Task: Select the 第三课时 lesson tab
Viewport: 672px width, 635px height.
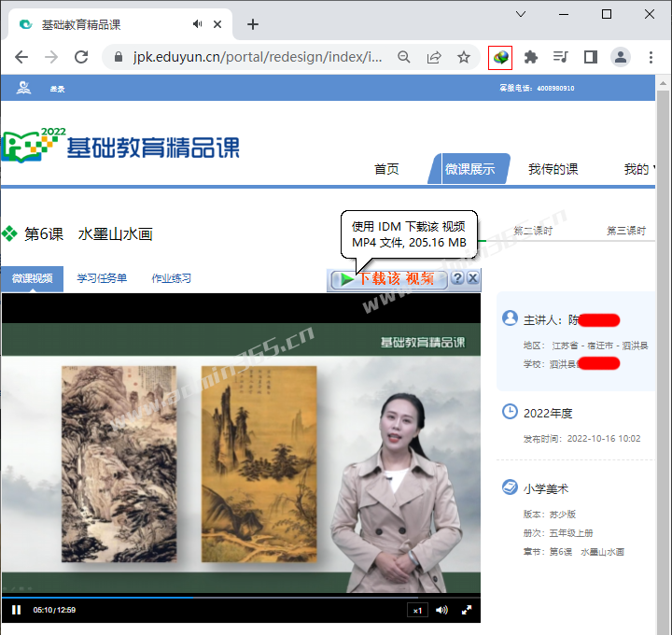Action: (x=626, y=231)
